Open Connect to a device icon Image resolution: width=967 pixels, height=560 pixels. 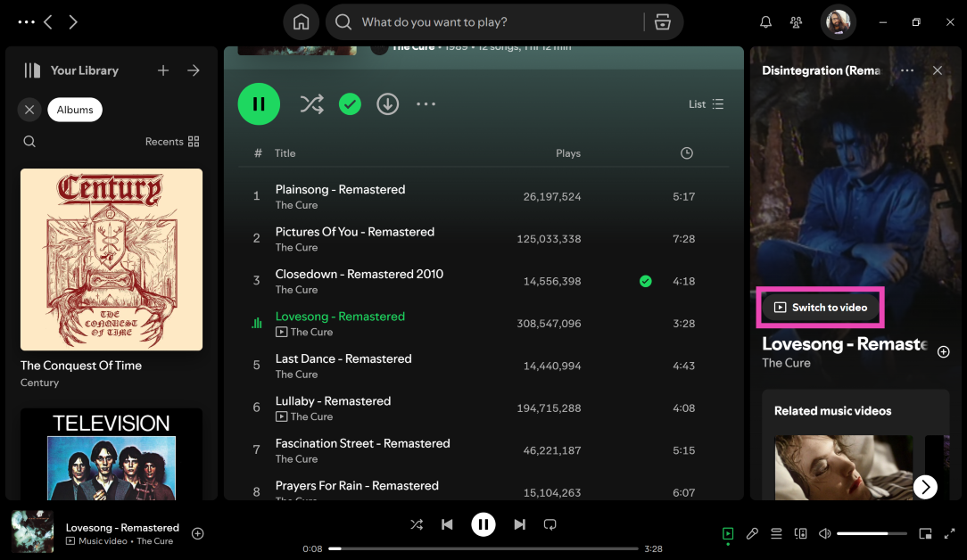(800, 533)
